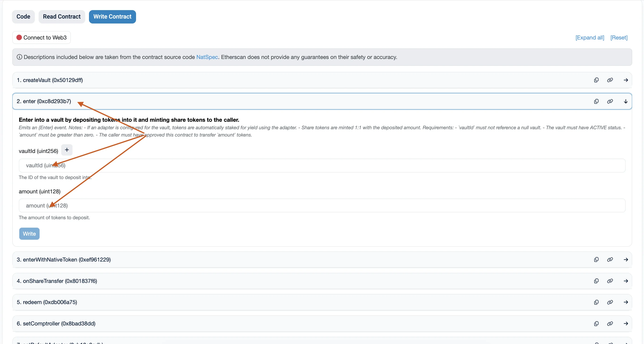Click the plus button beside vaultId

(x=67, y=150)
